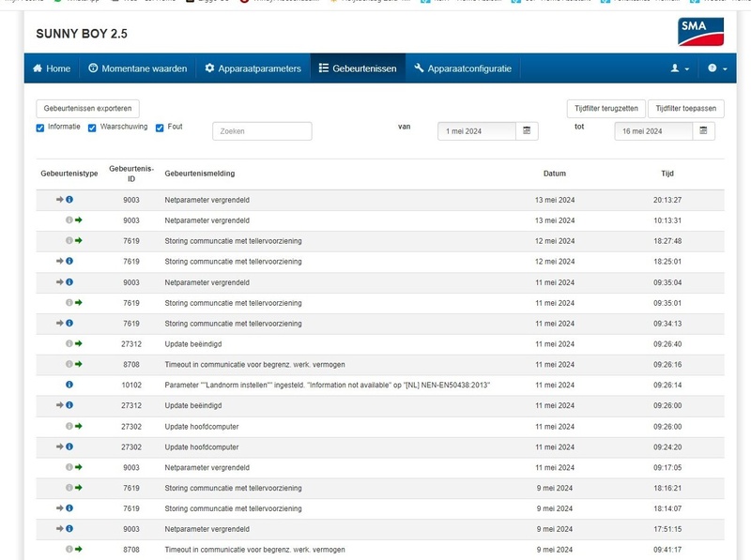Viewport: 751px width, 560px height.
Task: Open the help menu dropdown
Action: coord(717,68)
